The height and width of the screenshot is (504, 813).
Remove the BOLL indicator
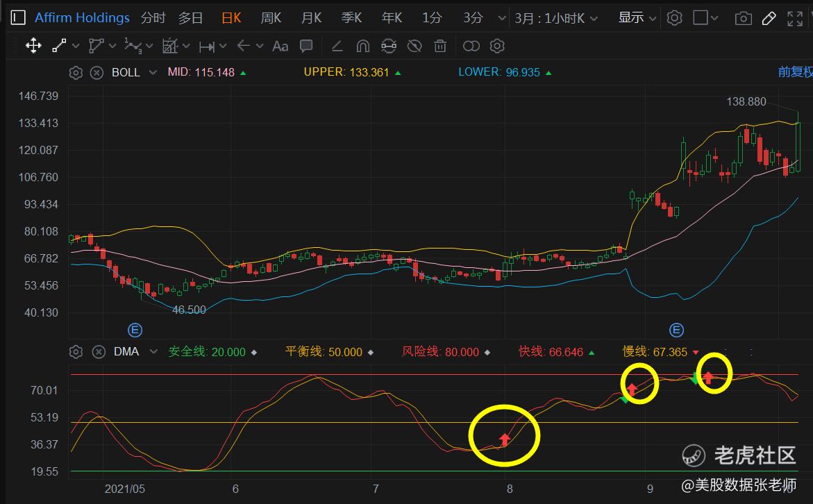coord(97,73)
